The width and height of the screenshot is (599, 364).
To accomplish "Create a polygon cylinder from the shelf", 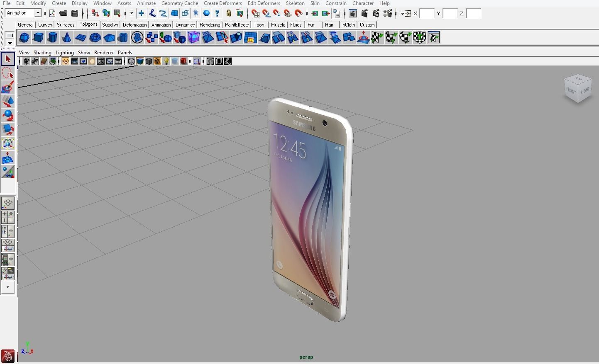I will tap(52, 38).
